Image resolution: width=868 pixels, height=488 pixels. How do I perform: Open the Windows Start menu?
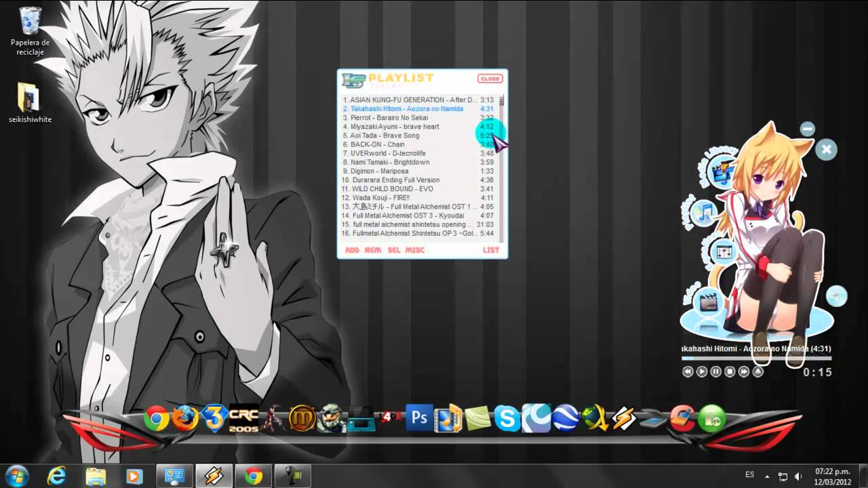tap(16, 476)
